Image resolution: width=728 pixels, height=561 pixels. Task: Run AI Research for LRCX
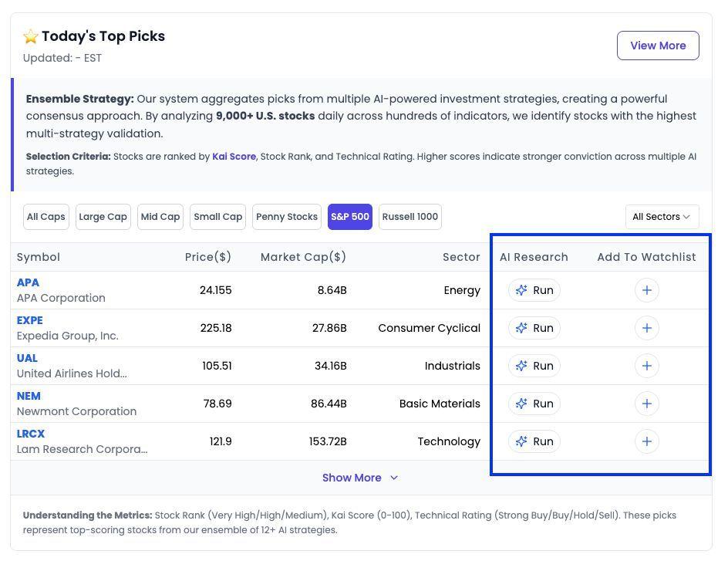pyautogui.click(x=534, y=441)
